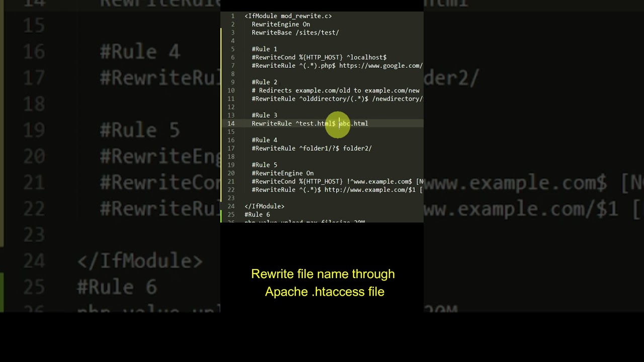Click the rule with 'http://www.example.com/$1' in the sharp editor

337,190
